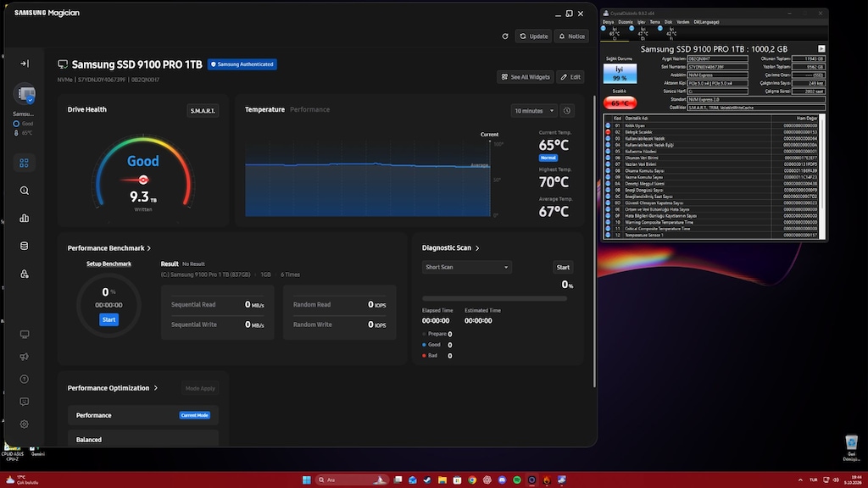Expand the Performance Optimization section chevron
Viewport: 868px width, 488px height.
click(156, 388)
